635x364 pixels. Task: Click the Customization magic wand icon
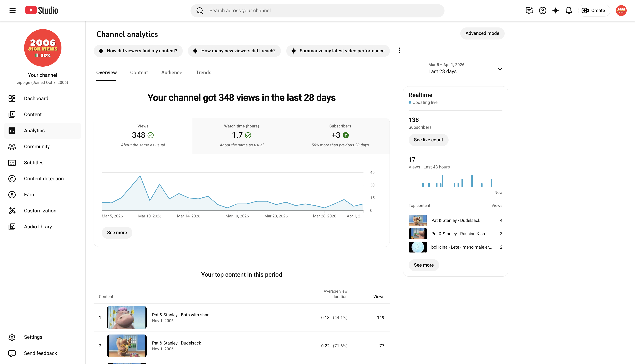click(12, 211)
